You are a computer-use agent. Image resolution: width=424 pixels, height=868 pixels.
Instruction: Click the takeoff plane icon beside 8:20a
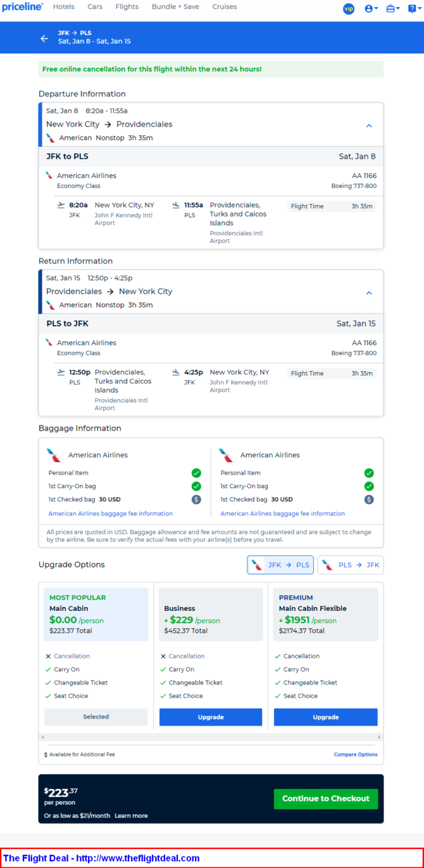tap(61, 205)
